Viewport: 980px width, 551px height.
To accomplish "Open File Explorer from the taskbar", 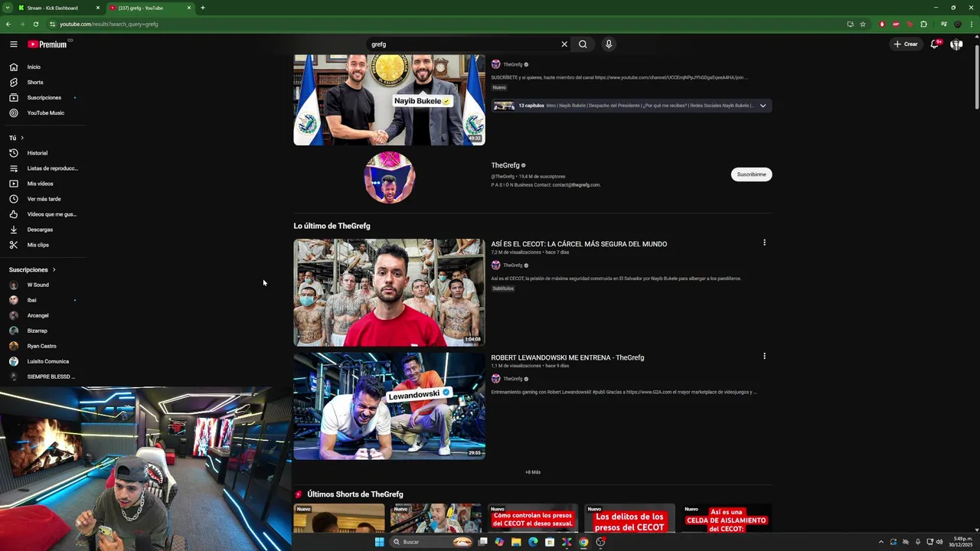I will pos(516,542).
